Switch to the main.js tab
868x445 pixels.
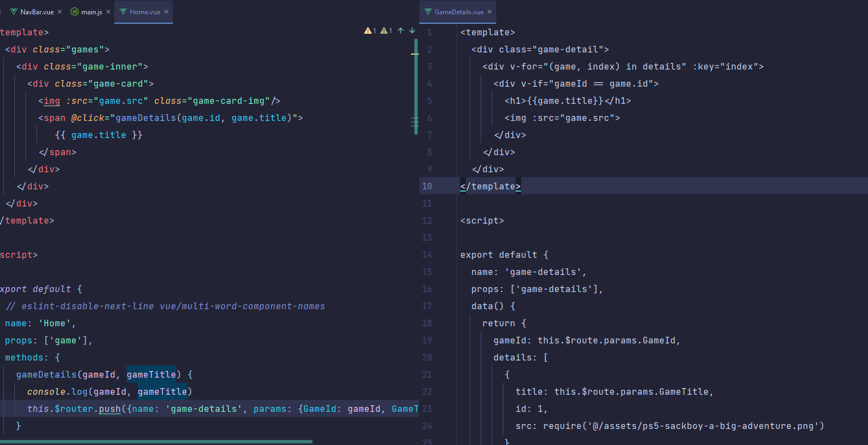click(91, 12)
